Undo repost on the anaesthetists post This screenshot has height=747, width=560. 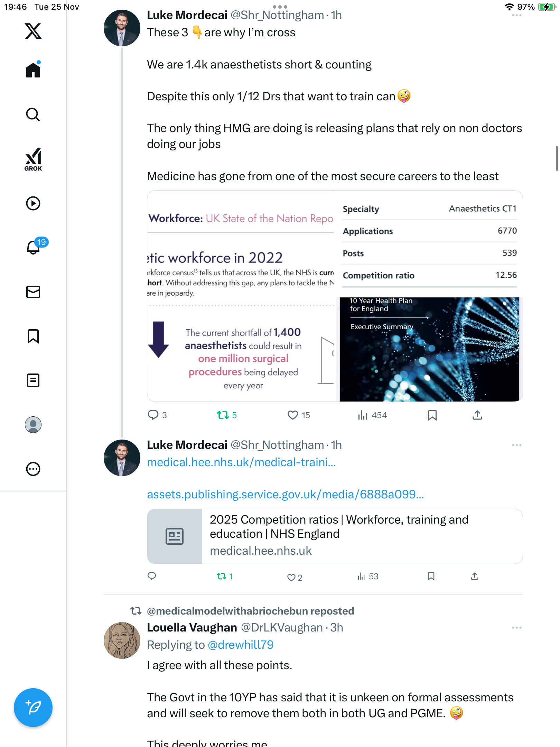tap(223, 415)
